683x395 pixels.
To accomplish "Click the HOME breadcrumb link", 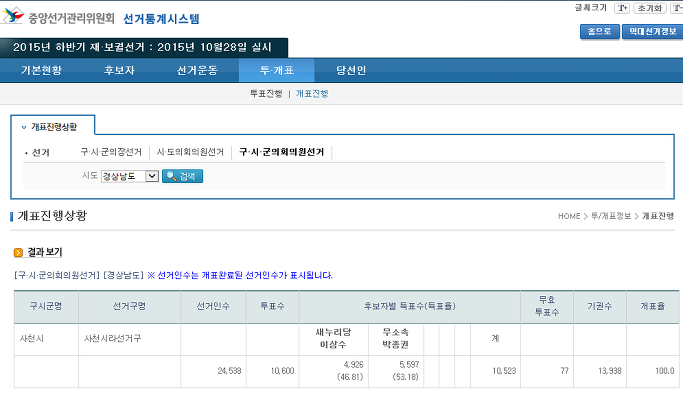I will coord(569,216).
